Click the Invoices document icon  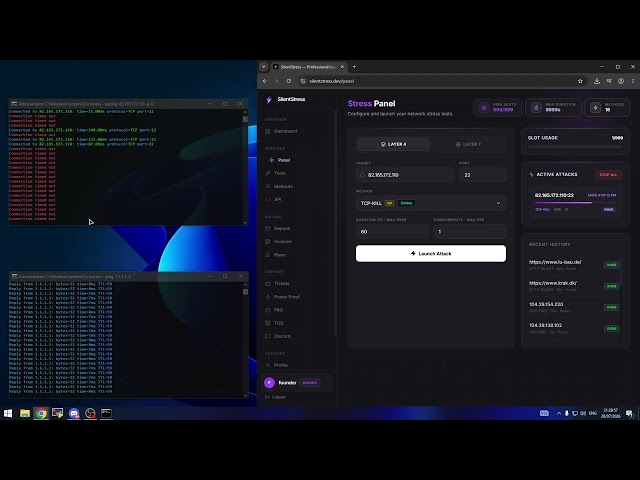pos(268,242)
